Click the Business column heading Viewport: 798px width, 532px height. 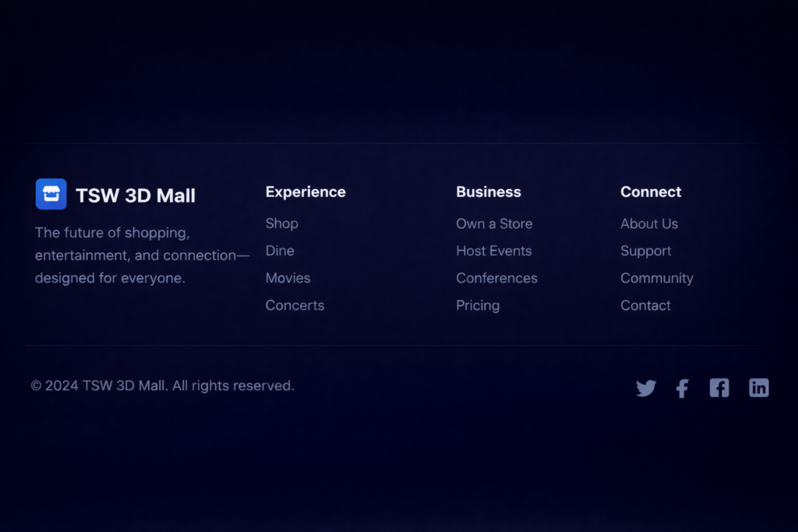point(489,192)
